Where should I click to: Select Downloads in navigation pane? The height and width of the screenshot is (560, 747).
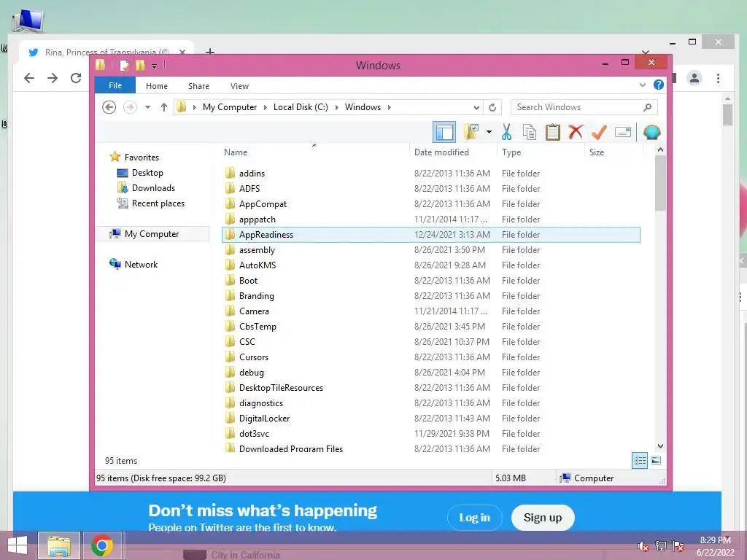153,187
